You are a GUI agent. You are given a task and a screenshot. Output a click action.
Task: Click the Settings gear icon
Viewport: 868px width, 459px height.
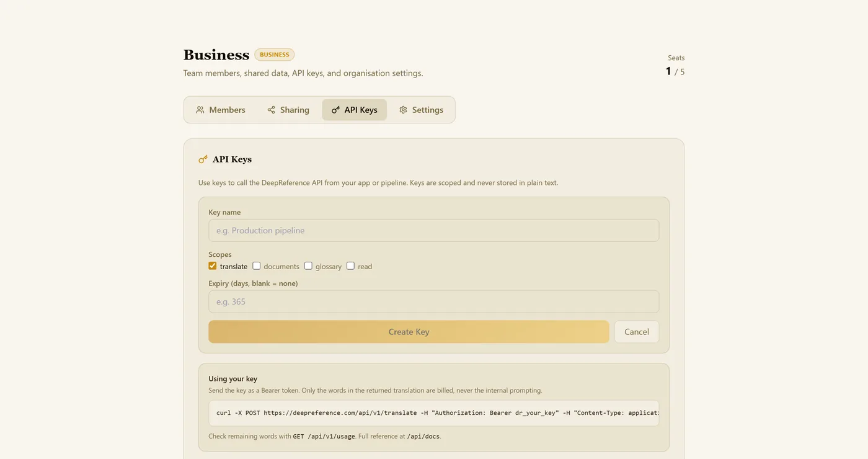(403, 110)
